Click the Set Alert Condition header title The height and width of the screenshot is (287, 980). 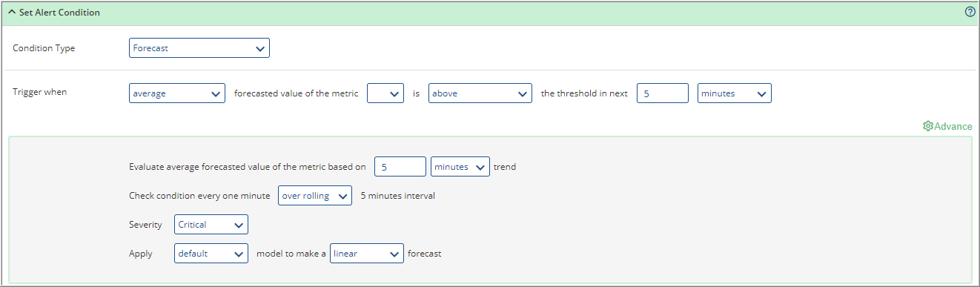[x=59, y=13]
